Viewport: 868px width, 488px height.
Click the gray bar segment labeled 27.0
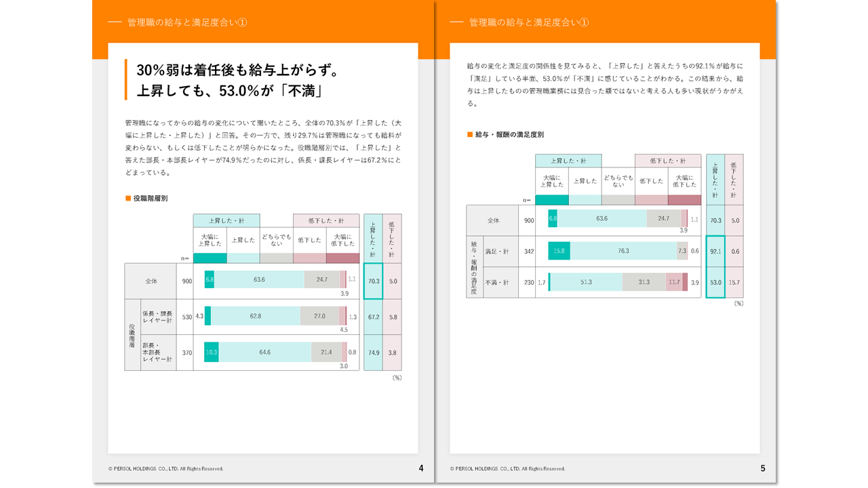(319, 317)
